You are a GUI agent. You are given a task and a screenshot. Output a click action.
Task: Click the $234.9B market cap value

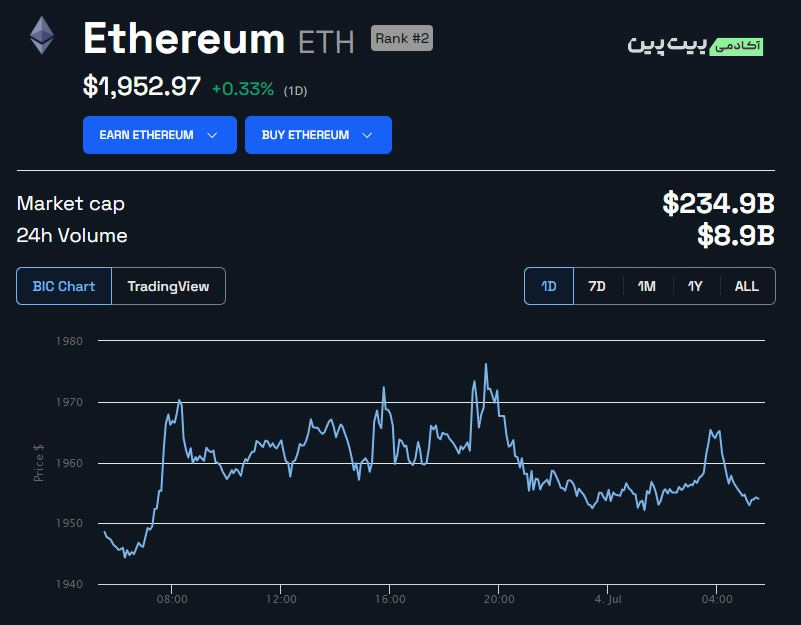click(718, 203)
